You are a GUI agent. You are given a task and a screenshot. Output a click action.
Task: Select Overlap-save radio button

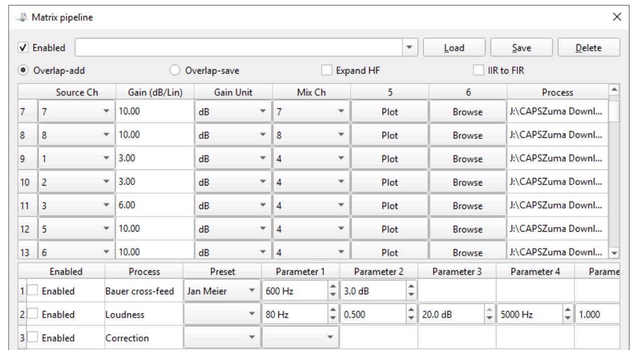click(175, 71)
